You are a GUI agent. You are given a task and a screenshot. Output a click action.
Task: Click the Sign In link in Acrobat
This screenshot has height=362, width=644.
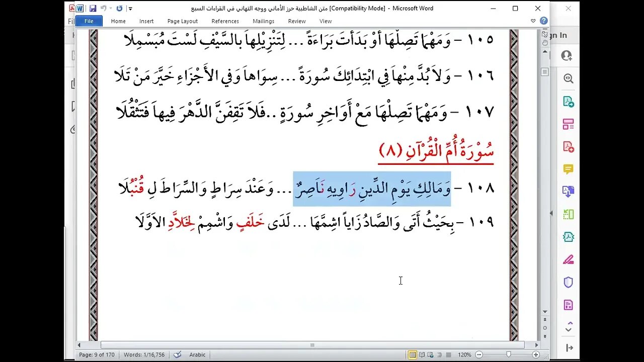(558, 35)
